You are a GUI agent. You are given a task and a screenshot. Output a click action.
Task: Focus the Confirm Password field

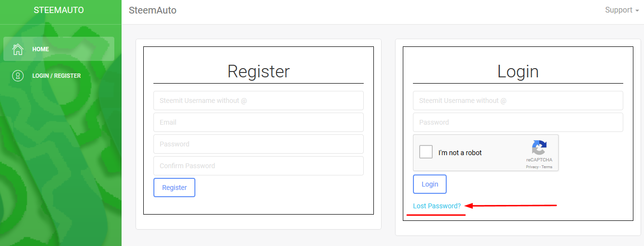[x=259, y=166]
